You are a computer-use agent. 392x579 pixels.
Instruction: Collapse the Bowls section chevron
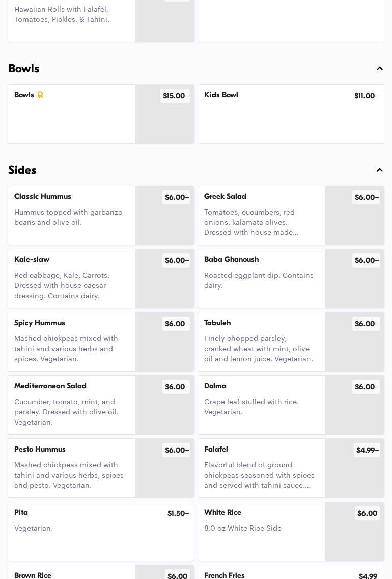pyautogui.click(x=380, y=69)
